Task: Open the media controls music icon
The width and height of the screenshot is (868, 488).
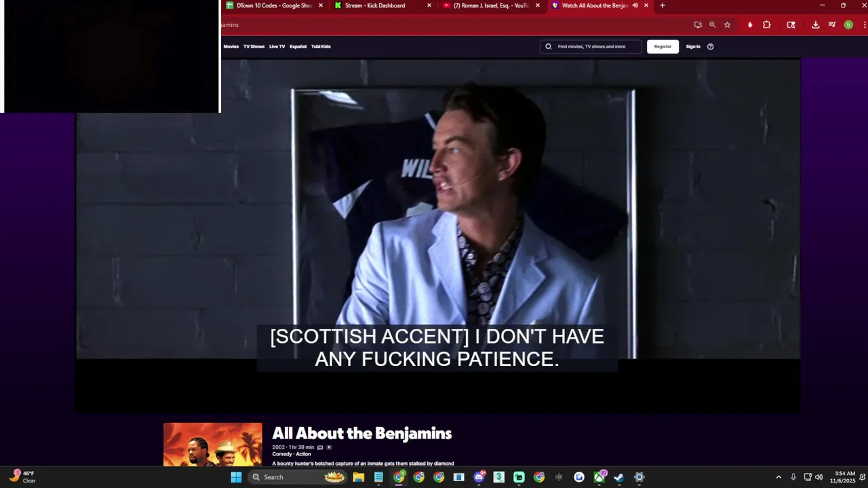Action: coord(832,24)
